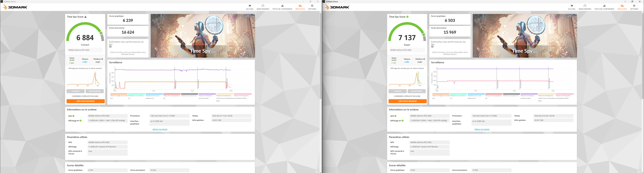Click green check beside 7 137 Time Spy Score

tap(408, 17)
